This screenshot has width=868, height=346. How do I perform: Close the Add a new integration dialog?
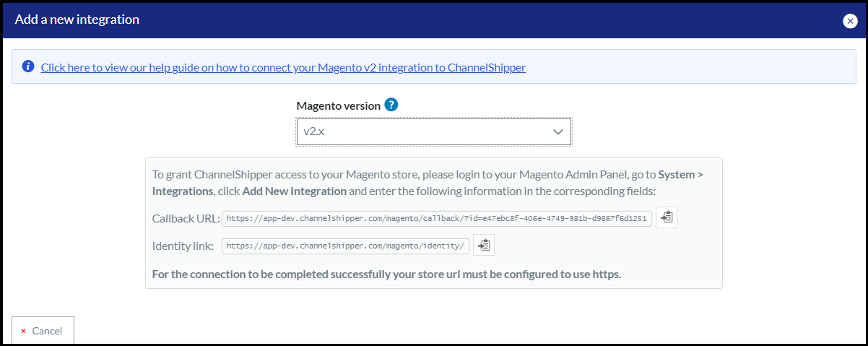[850, 21]
